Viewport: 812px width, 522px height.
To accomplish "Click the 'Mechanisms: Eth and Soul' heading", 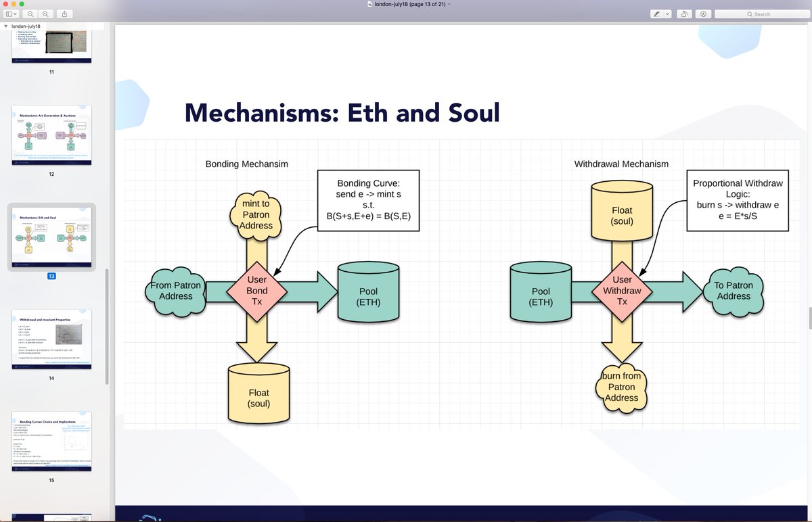I will coord(342,112).
